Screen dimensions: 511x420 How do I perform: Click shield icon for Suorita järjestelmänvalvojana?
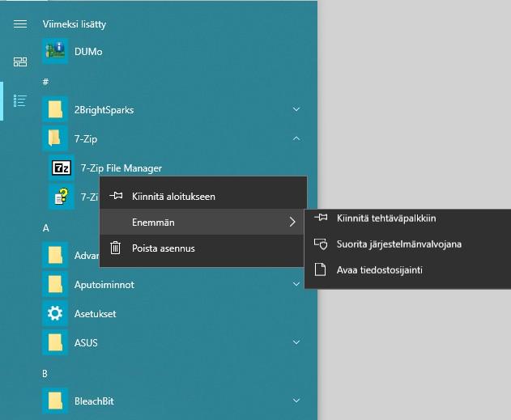pos(321,244)
